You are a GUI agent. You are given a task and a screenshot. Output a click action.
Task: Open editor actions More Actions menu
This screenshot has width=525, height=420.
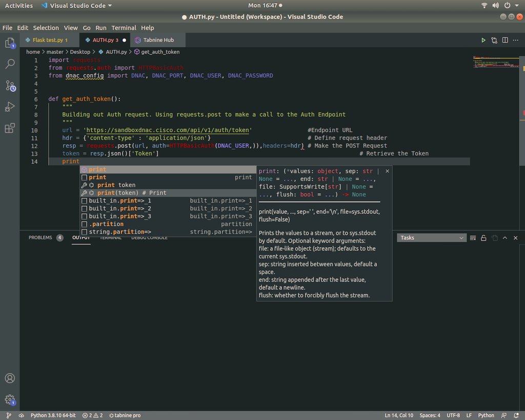(x=515, y=39)
